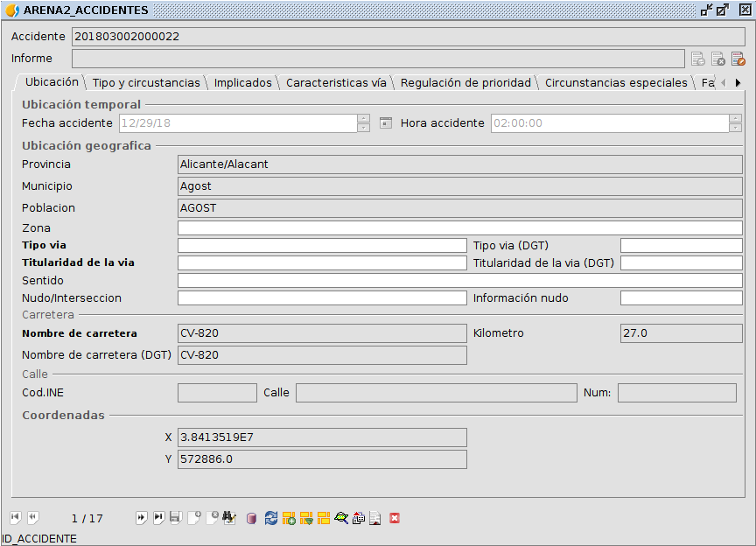Image resolution: width=756 pixels, height=546 pixels.
Task: Click the purple database cylinder icon
Action: pyautogui.click(x=252, y=518)
